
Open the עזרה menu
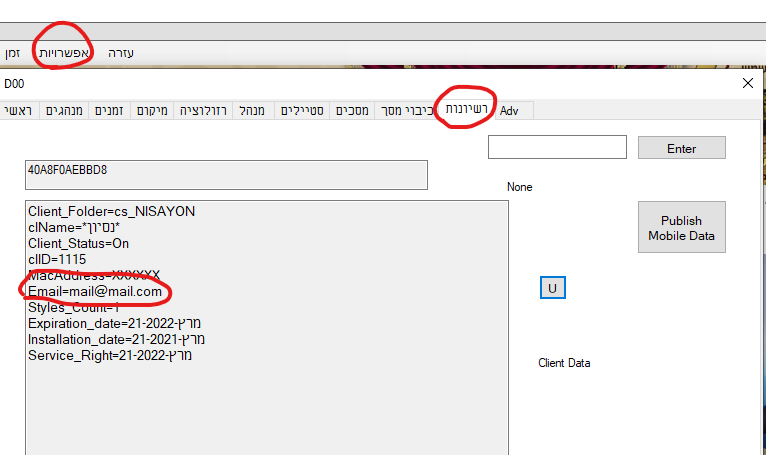pyautogui.click(x=121, y=52)
